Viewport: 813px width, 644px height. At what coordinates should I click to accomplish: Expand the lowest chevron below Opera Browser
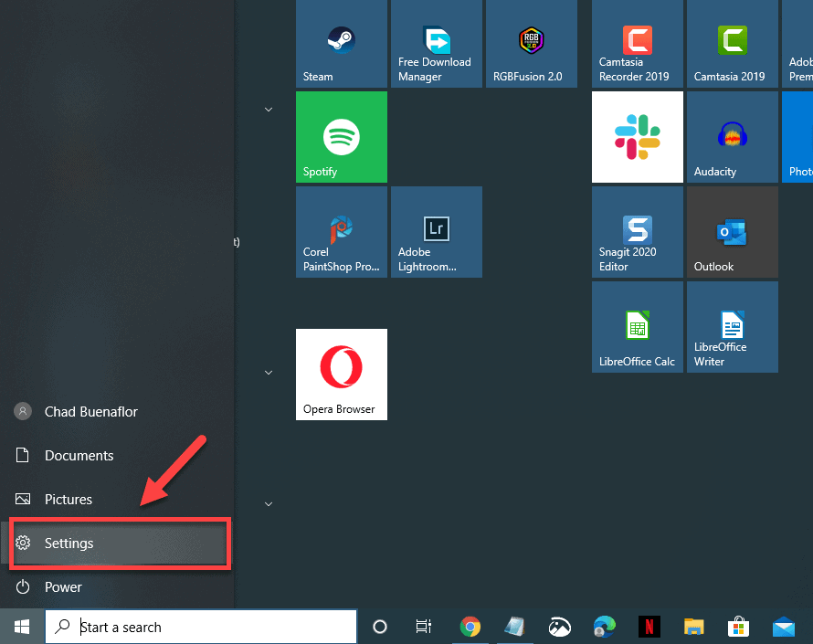point(269,504)
